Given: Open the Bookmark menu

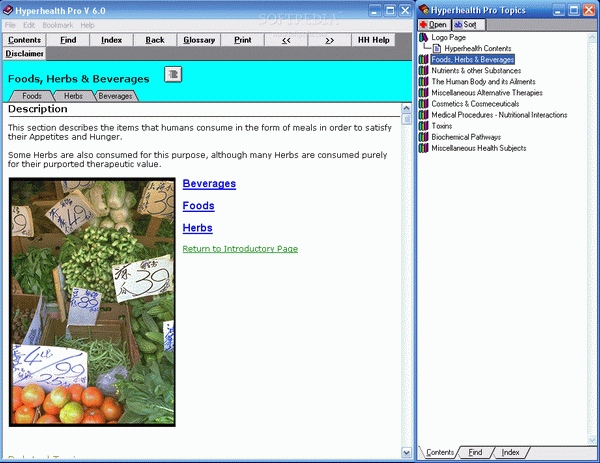Looking at the screenshot, I should point(57,24).
